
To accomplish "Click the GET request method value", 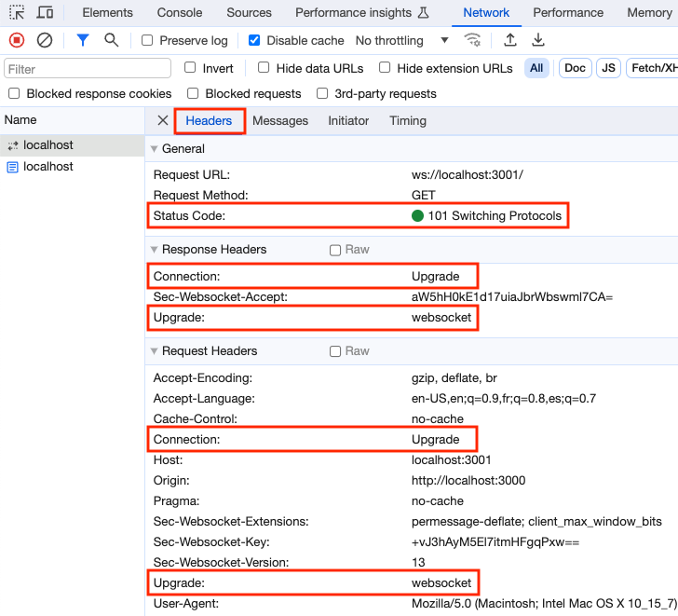I will [x=424, y=195].
